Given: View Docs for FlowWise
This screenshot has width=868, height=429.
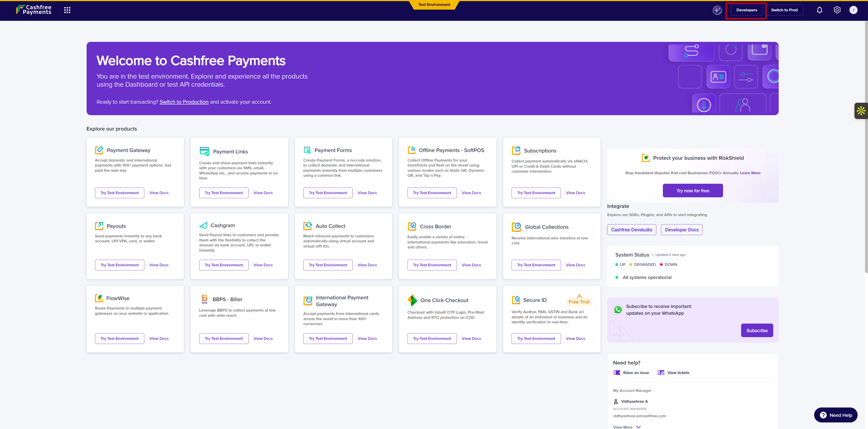Looking at the screenshot, I should (159, 338).
